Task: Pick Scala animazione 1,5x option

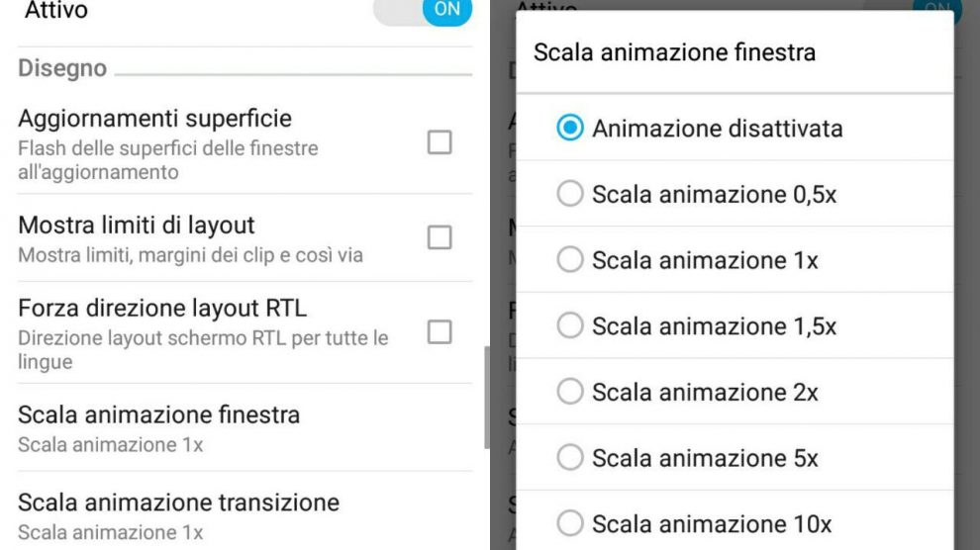Action: (x=570, y=325)
